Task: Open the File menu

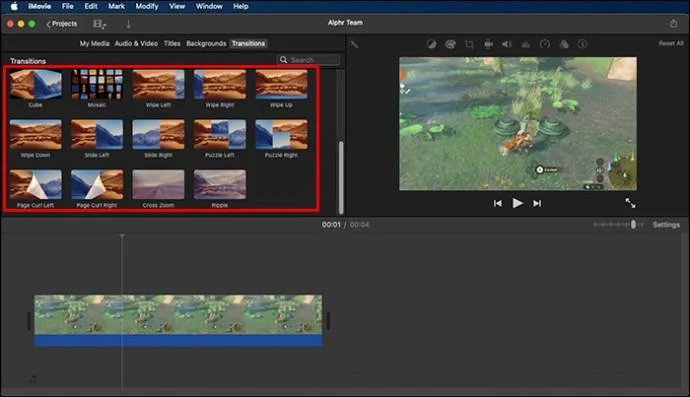Action: click(67, 6)
